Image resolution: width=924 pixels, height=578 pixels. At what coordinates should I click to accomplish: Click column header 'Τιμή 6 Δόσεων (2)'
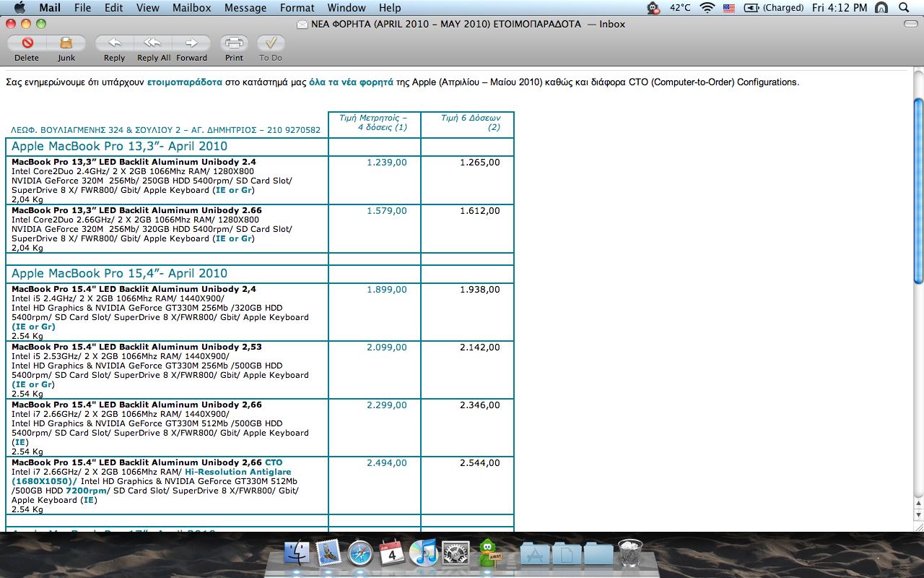pos(471,122)
